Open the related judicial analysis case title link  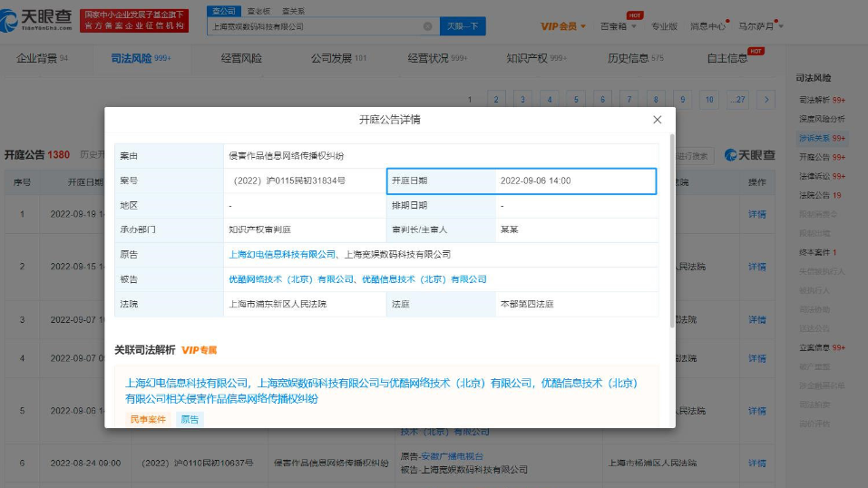(x=381, y=391)
